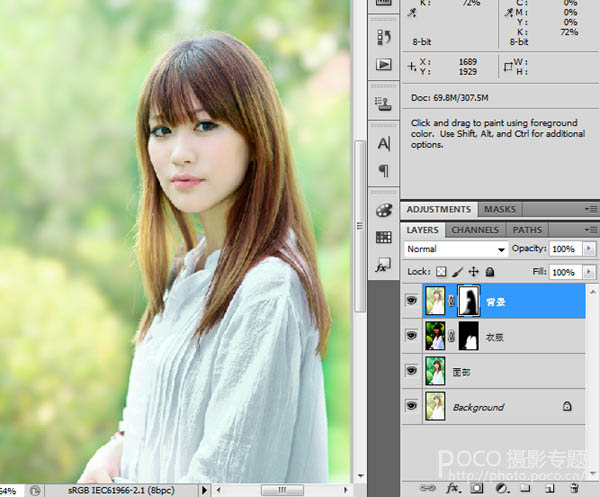Click the Opacity 100% field
This screenshot has width=600, height=497.
(565, 249)
